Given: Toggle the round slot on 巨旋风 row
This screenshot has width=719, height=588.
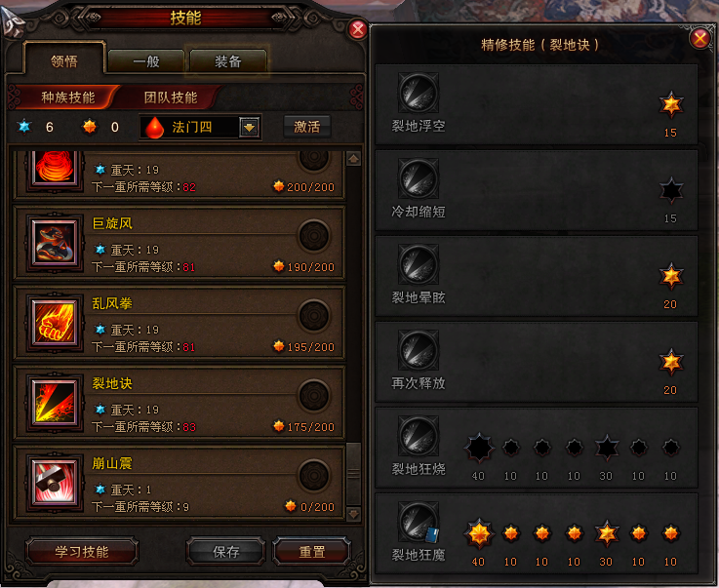Looking at the screenshot, I should (314, 236).
